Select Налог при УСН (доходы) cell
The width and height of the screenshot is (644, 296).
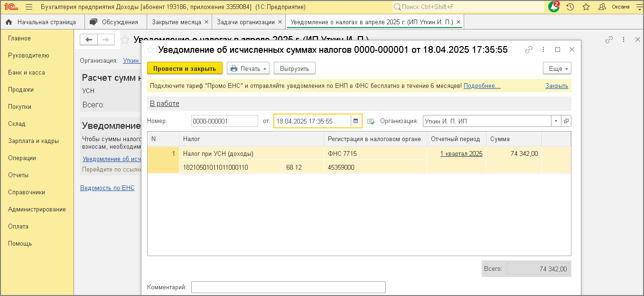pos(252,153)
